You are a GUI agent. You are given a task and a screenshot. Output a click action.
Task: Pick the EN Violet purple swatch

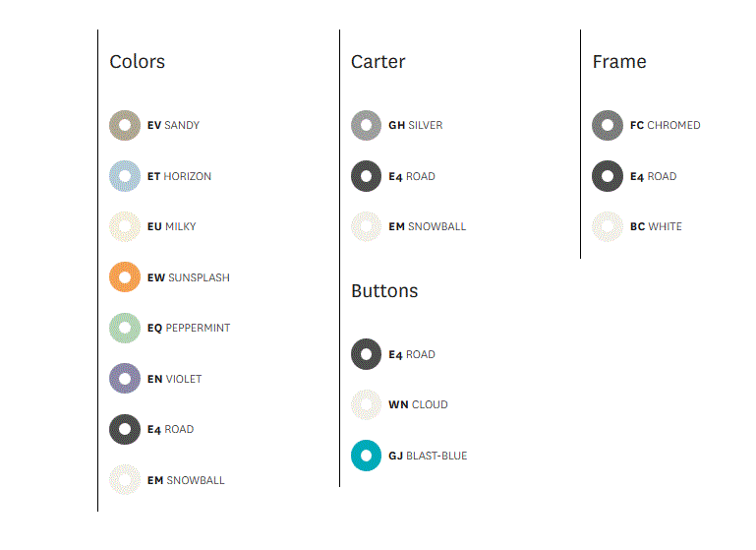coord(125,379)
